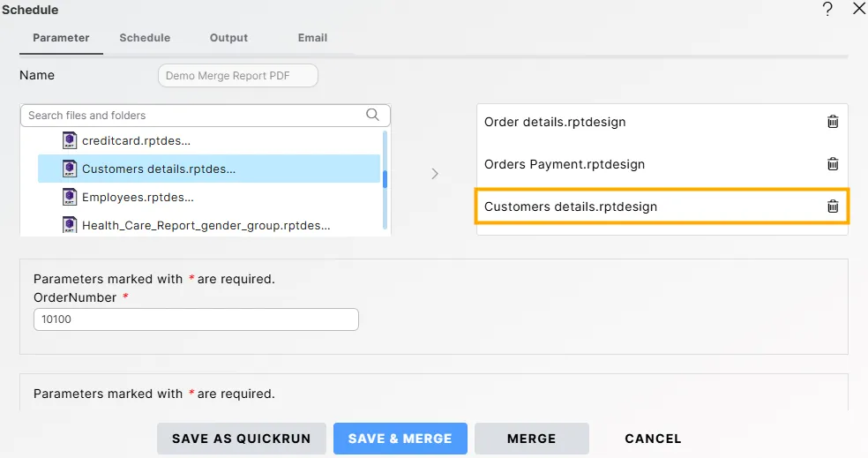Click the Employees report file icon
Screen dimensions: 868x458
coord(70,197)
